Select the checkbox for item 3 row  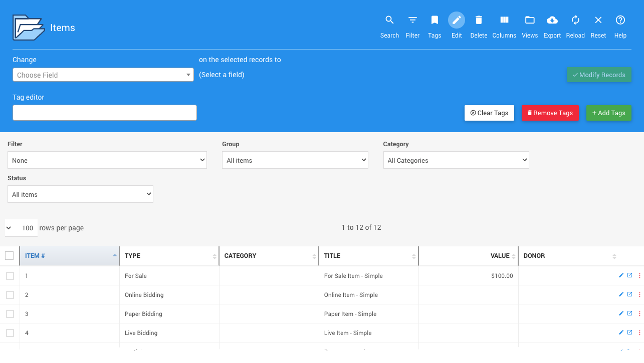[x=10, y=314]
